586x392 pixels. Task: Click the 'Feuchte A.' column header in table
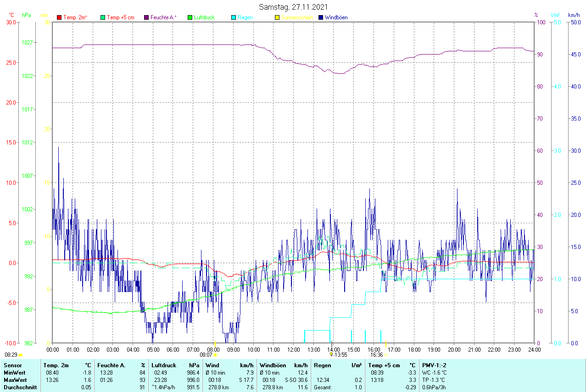pos(111,365)
